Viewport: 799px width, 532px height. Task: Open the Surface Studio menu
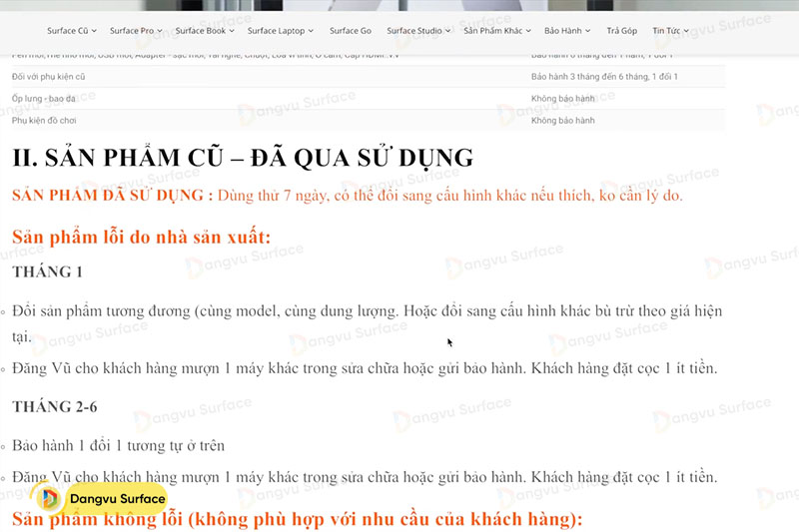(x=418, y=31)
